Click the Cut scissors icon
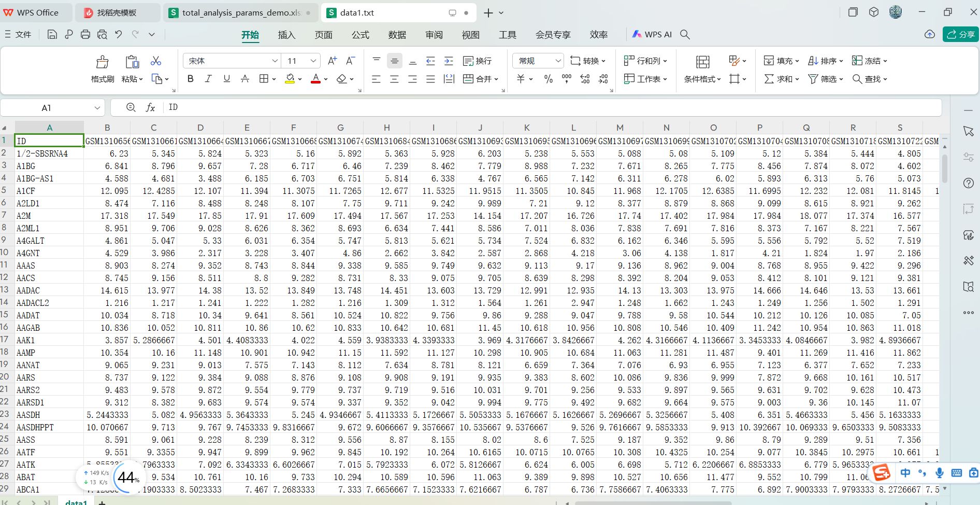Screen dimensions: 980x505 pos(156,61)
